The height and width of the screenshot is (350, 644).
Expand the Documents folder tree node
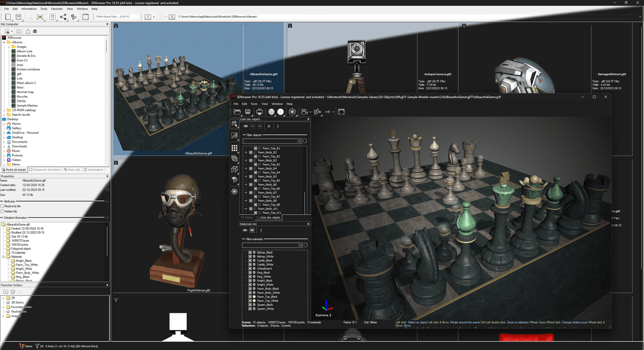pyautogui.click(x=4, y=142)
